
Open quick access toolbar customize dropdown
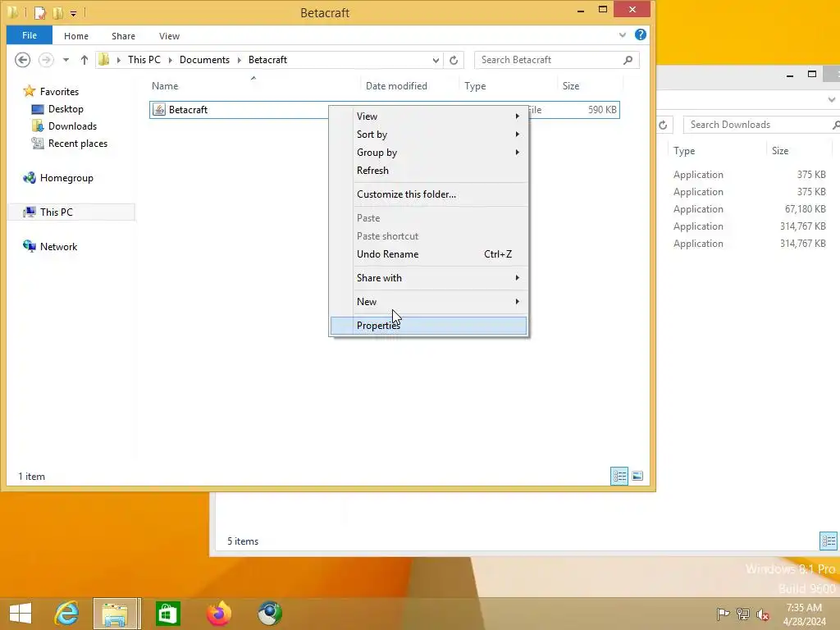coord(73,13)
